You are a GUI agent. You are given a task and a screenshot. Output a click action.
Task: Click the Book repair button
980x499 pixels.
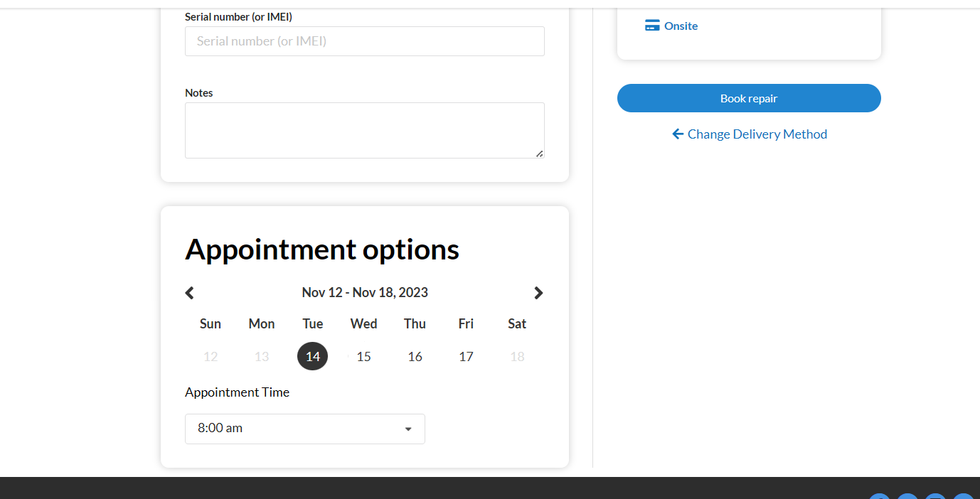coord(749,98)
